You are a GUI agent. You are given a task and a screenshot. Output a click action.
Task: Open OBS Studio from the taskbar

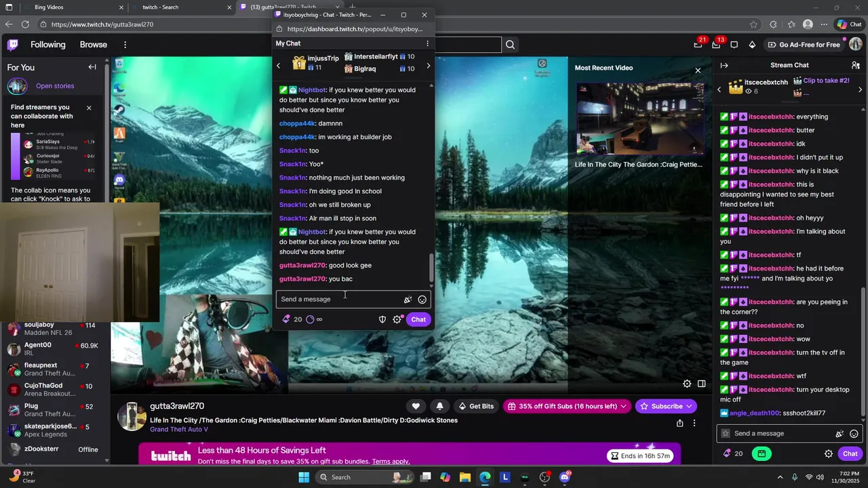[x=545, y=477]
